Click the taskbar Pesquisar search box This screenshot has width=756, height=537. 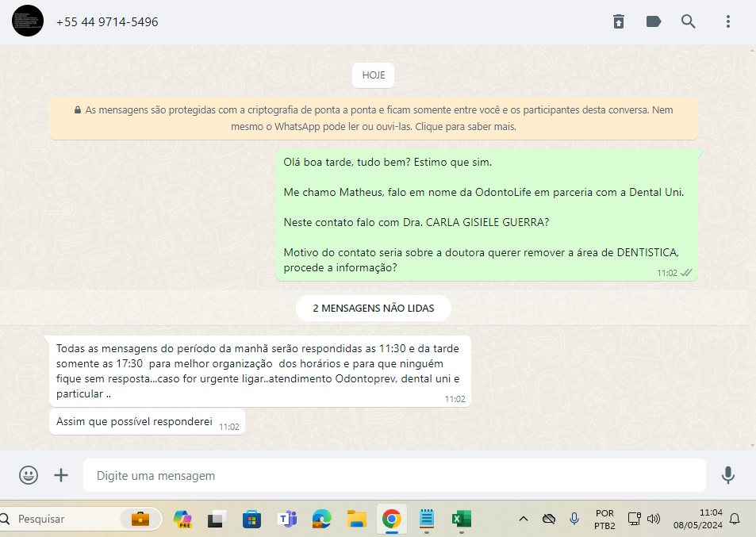pyautogui.click(x=79, y=519)
